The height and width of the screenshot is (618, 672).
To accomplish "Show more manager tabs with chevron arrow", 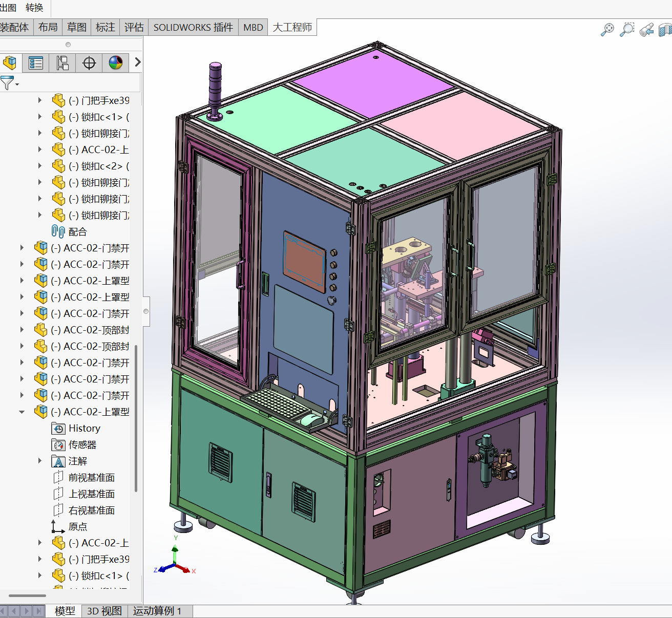I will [137, 62].
